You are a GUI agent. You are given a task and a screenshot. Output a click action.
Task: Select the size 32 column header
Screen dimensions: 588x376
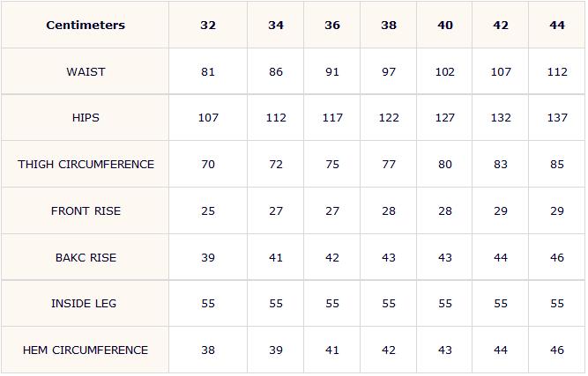[x=208, y=25]
